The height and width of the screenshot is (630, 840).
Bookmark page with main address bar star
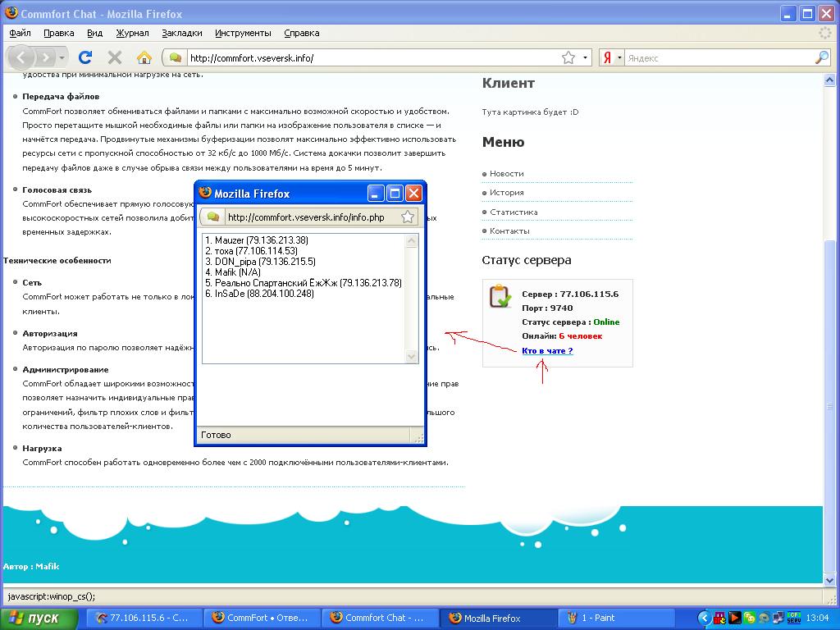tap(568, 57)
